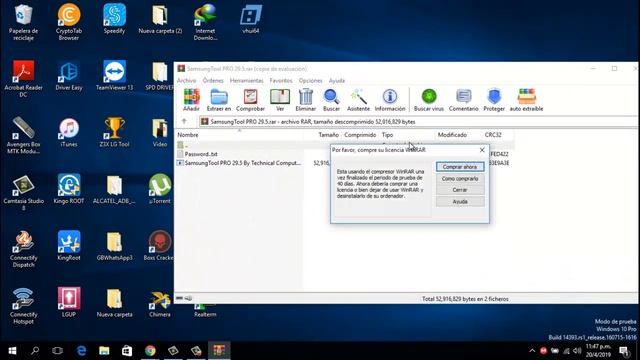Click the archive path address field
640x360 pixels.
tap(418, 122)
